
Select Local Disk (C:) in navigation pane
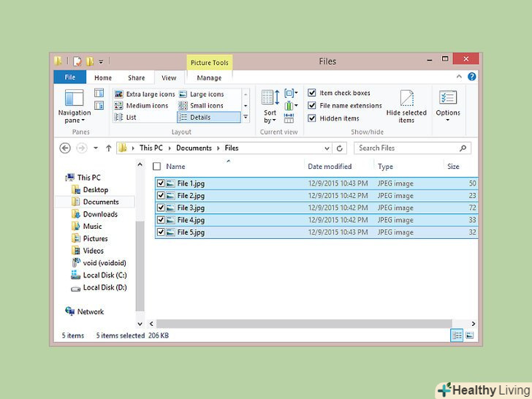click(x=99, y=275)
